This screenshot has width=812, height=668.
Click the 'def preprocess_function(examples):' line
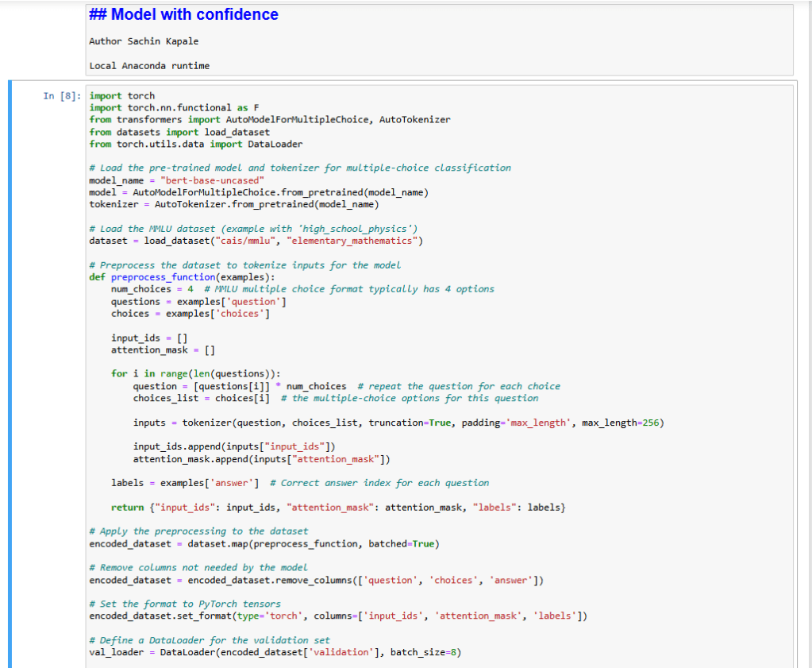[193, 277]
